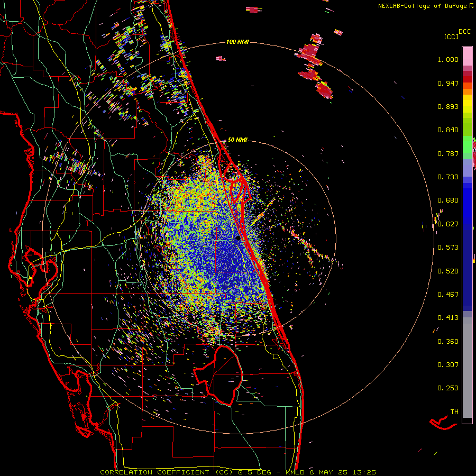The image size is (476, 476).
Task: Click the 0.840 legend value
Action: (x=448, y=130)
